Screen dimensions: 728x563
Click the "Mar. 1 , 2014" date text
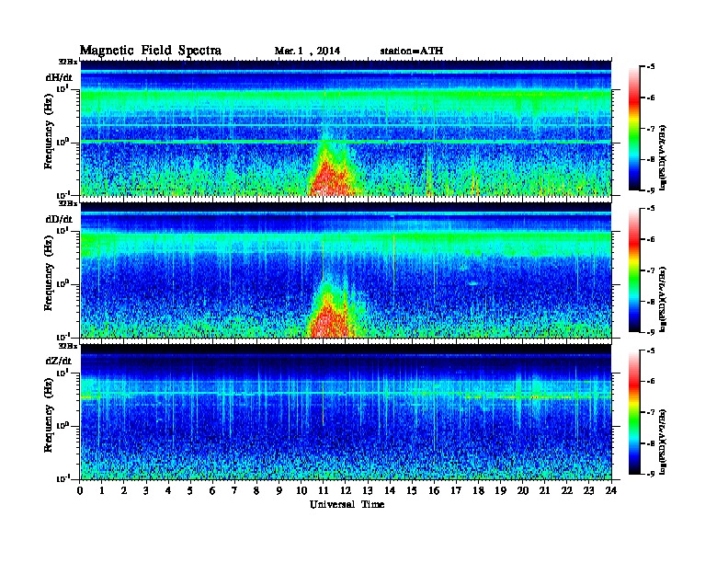[307, 52]
